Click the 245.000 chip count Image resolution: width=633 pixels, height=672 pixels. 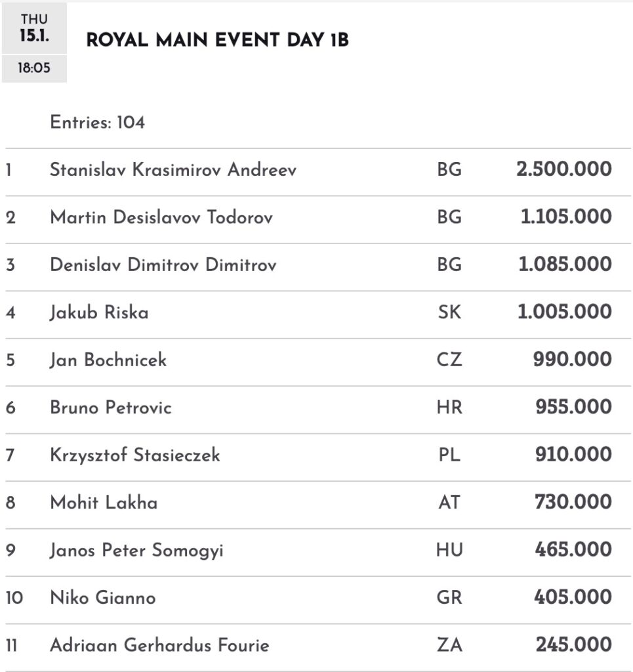(573, 645)
